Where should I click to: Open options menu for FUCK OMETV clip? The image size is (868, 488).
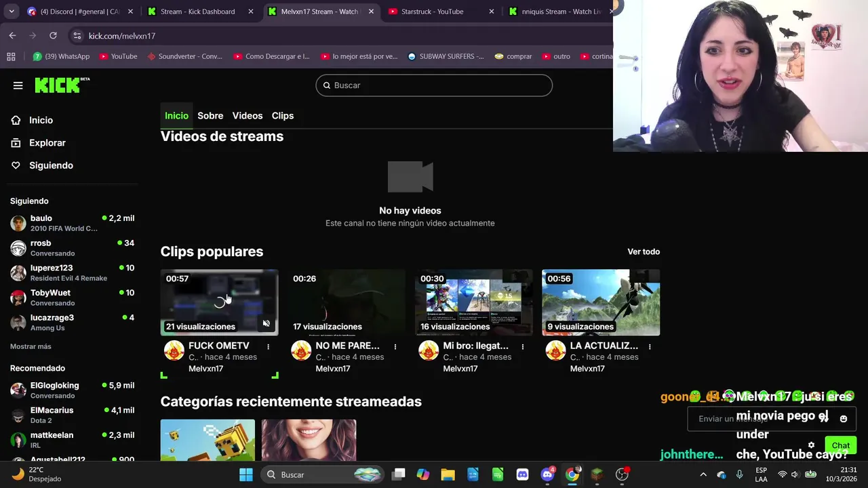pyautogui.click(x=268, y=346)
